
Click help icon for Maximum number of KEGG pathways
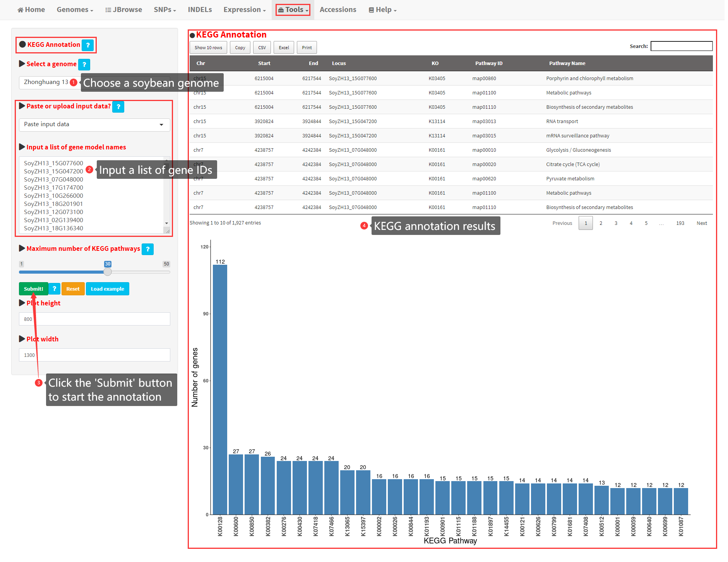tap(147, 249)
